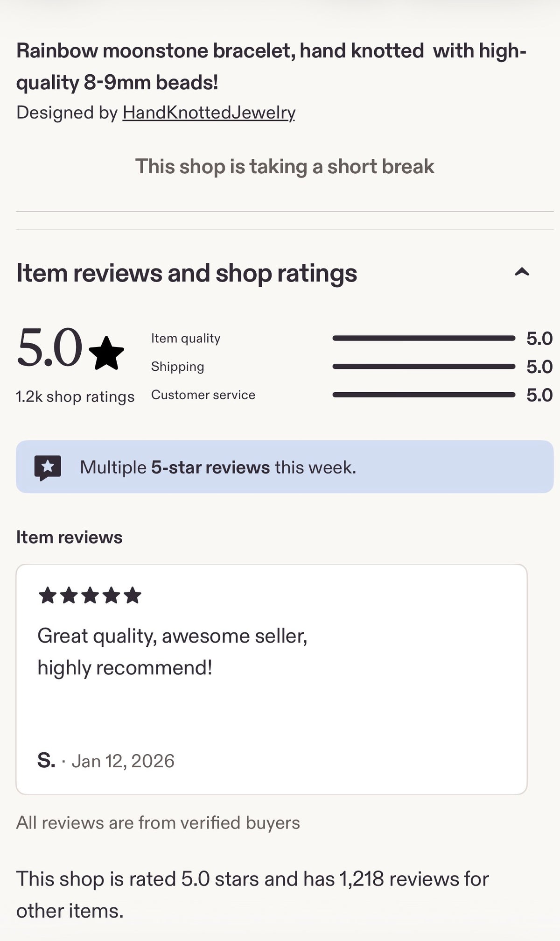Click the Item reviews and shop ratings heading

tap(187, 273)
